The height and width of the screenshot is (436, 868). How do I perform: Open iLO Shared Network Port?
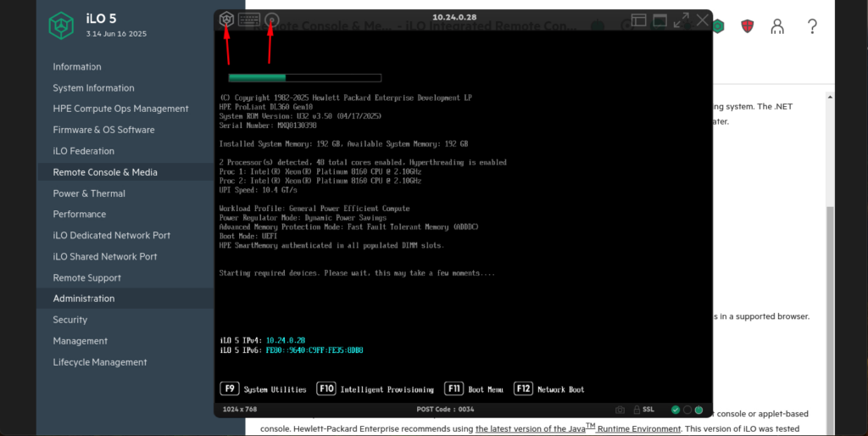coord(105,256)
